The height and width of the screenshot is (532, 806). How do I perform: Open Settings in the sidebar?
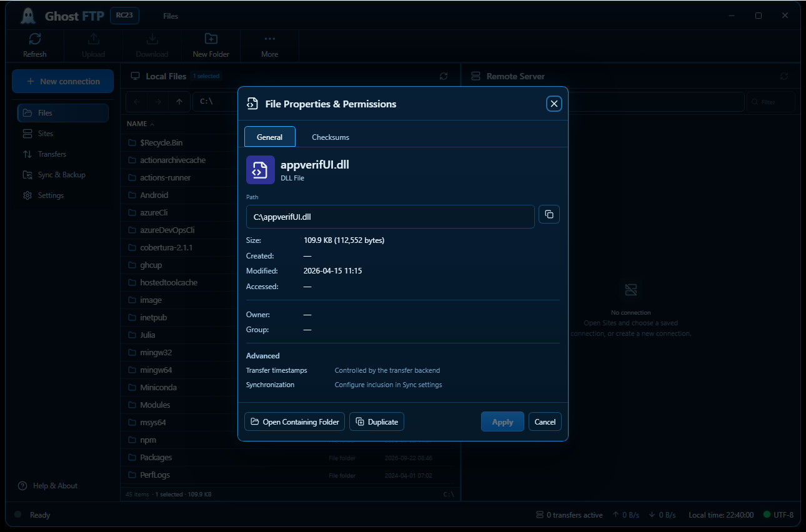(63, 195)
